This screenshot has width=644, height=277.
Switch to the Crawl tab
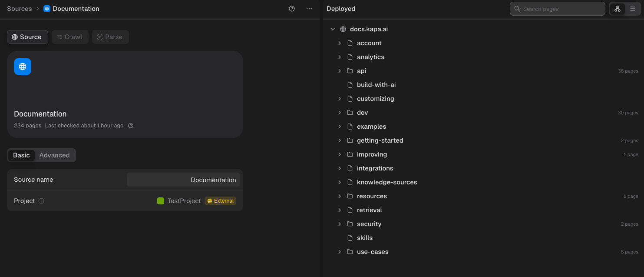tap(70, 37)
